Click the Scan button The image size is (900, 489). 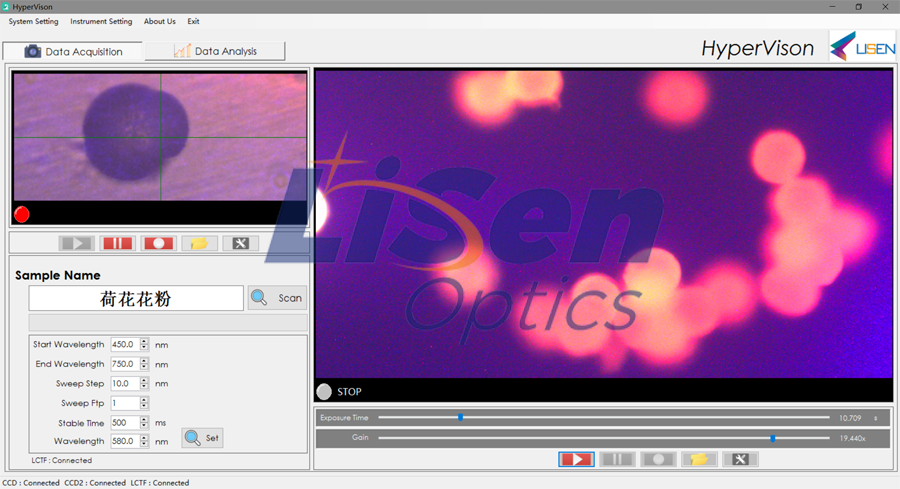click(277, 298)
